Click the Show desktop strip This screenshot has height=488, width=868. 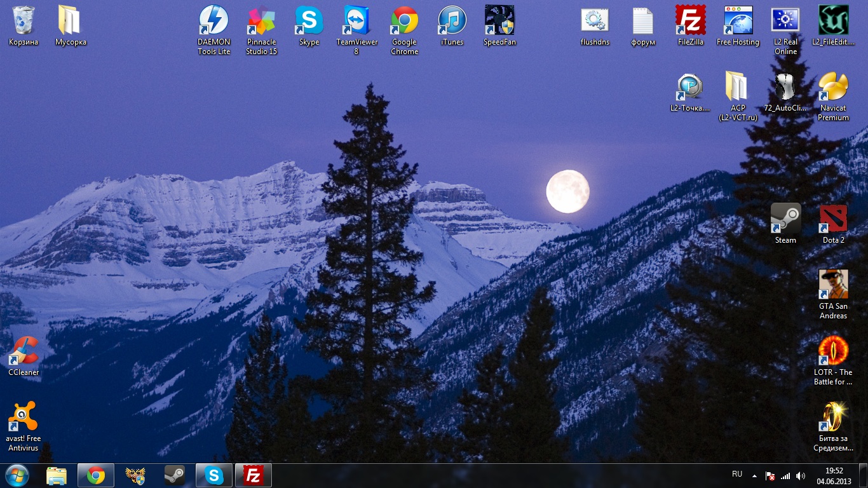click(863, 475)
